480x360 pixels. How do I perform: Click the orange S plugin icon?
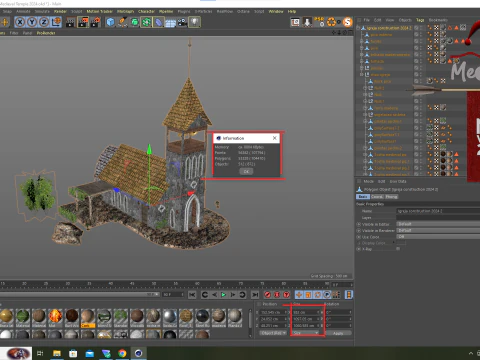point(348,22)
